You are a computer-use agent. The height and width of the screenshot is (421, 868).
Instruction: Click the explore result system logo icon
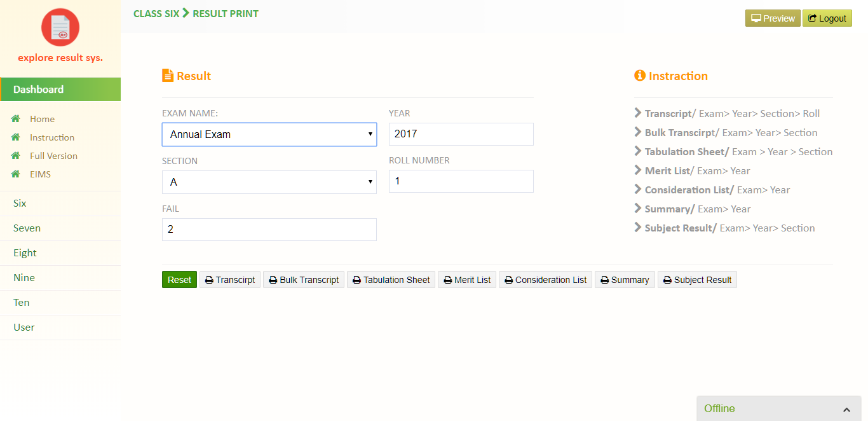coord(60,27)
